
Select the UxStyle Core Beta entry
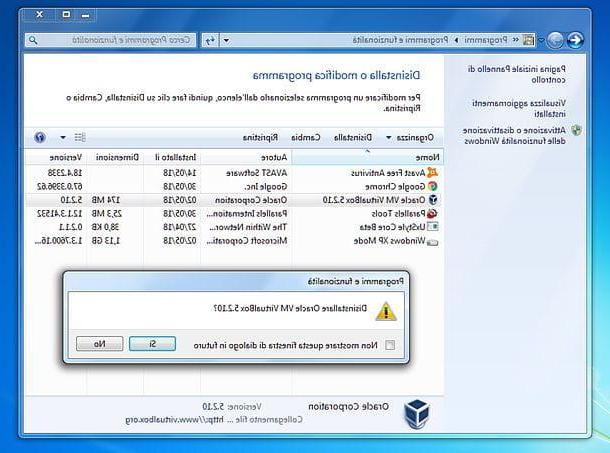click(392, 227)
